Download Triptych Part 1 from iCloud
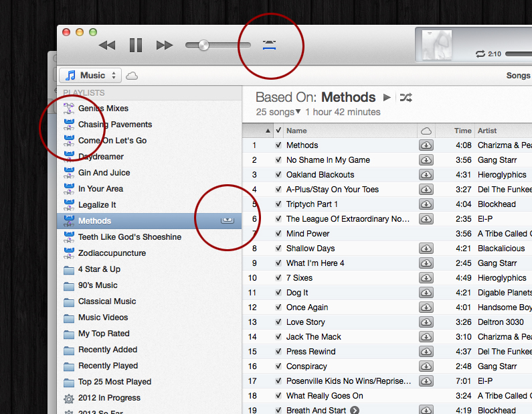This screenshot has width=532, height=414. [426, 204]
